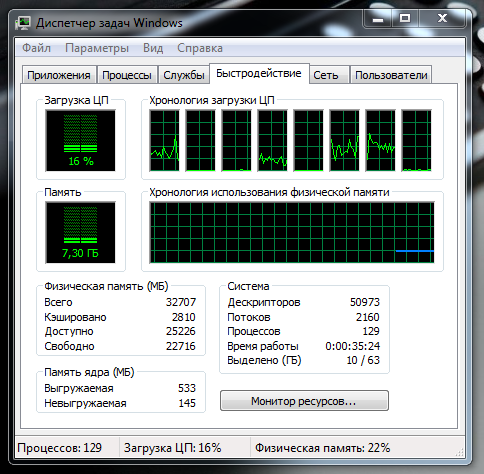This screenshot has width=484, height=474.
Task: Click the Система group label
Action: (x=248, y=286)
